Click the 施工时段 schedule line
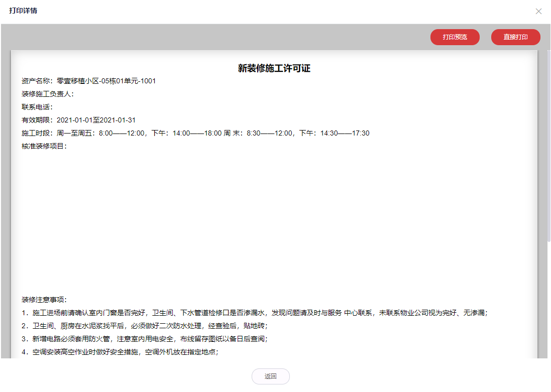This screenshot has height=392, width=551. 195,133
